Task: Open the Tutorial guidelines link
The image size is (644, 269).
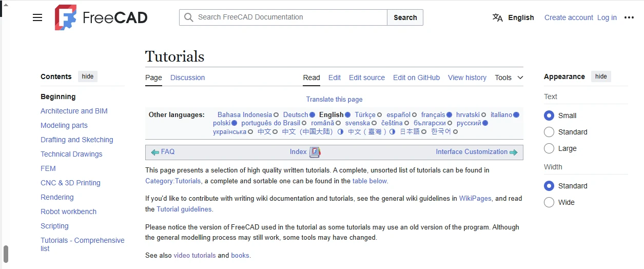Action: pyautogui.click(x=184, y=209)
